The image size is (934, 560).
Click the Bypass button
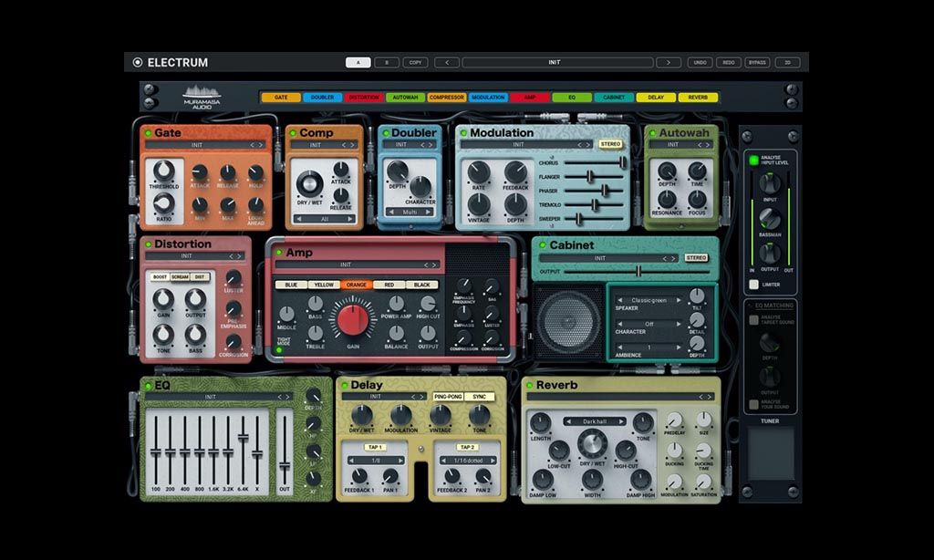(757, 62)
